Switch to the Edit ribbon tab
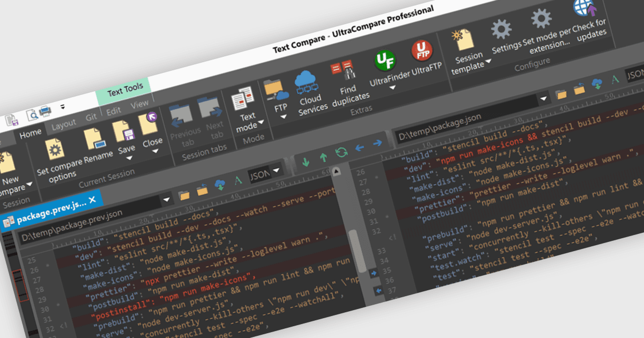 click(x=113, y=112)
